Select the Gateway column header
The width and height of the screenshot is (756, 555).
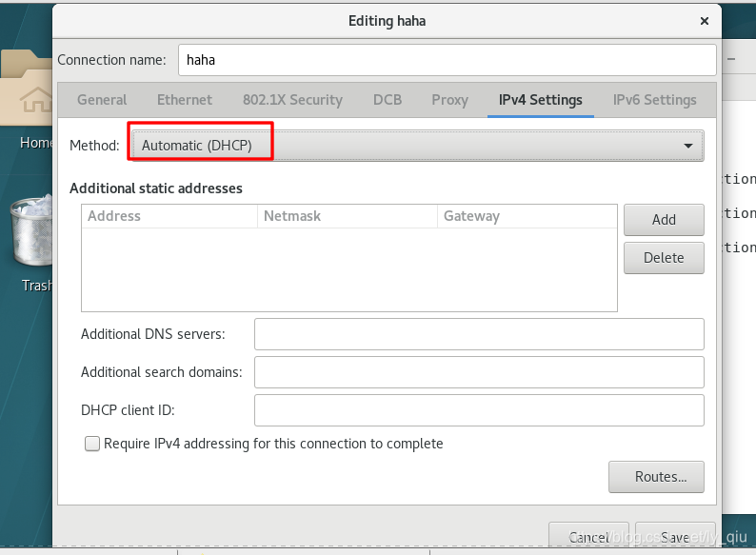click(527, 216)
